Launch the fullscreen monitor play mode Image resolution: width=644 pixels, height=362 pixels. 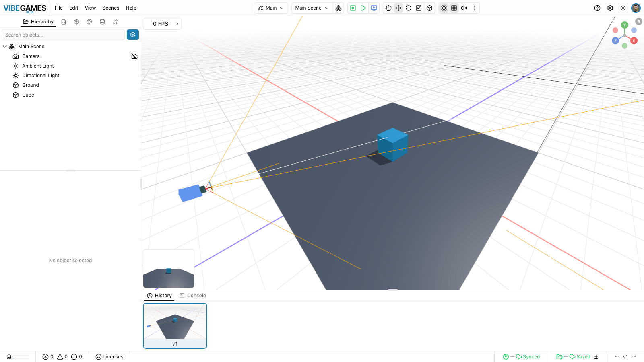click(x=374, y=8)
